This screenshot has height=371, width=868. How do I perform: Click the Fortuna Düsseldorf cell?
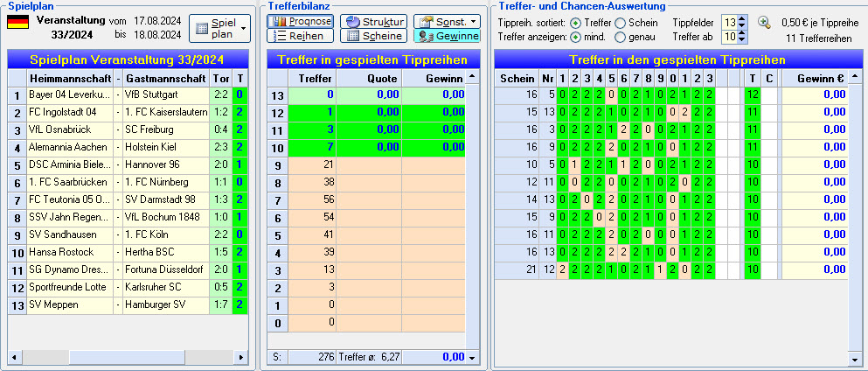coord(166,269)
